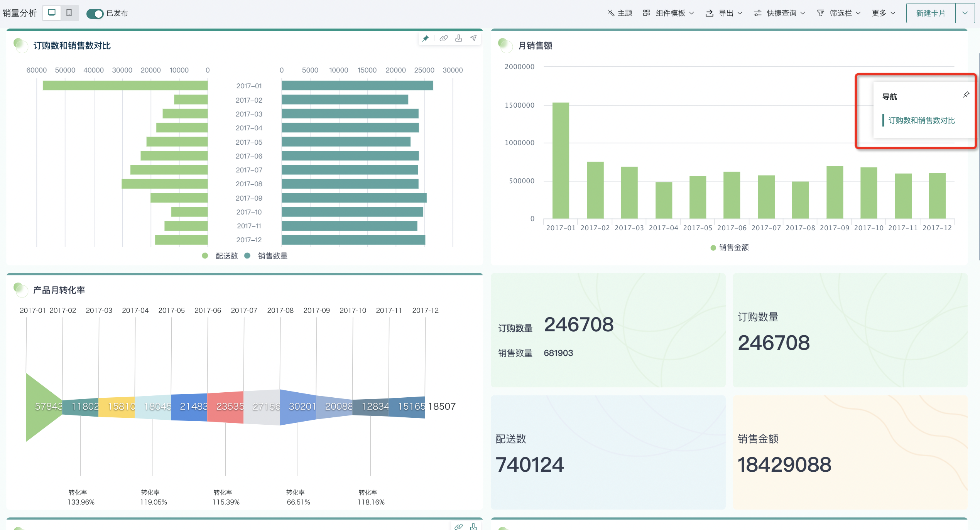Pin the 订购数和销售数对比 card
This screenshot has width=980, height=530.
tap(426, 38)
